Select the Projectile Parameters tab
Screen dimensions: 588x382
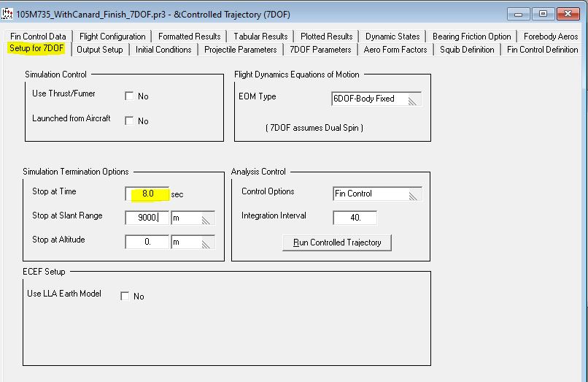click(240, 50)
